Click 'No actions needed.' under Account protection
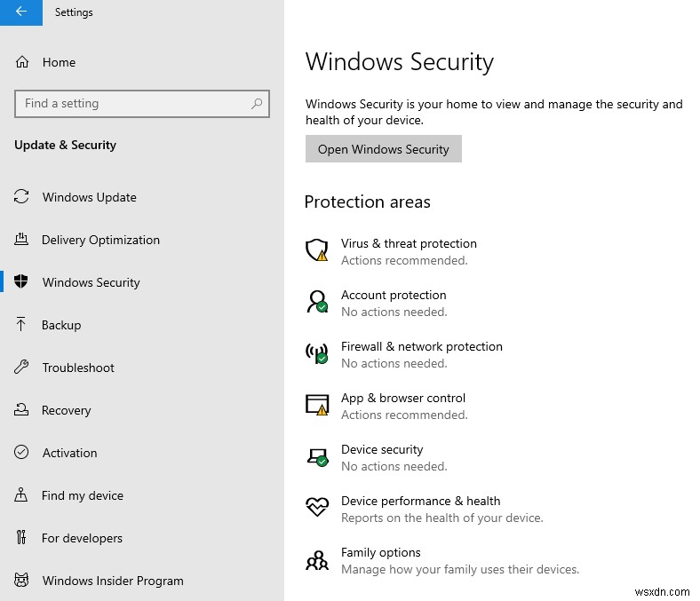 [394, 312]
